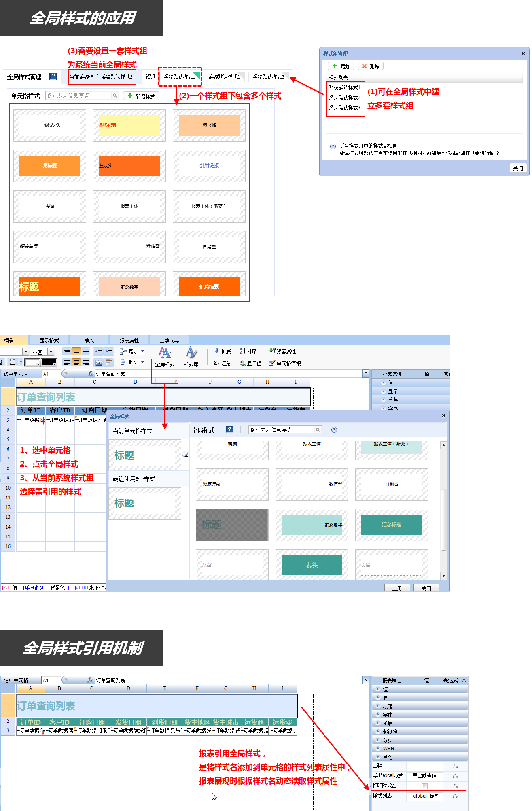Screen dimensions: 532x811
Task: Open the 引用链接 style card
Action: coord(209,166)
